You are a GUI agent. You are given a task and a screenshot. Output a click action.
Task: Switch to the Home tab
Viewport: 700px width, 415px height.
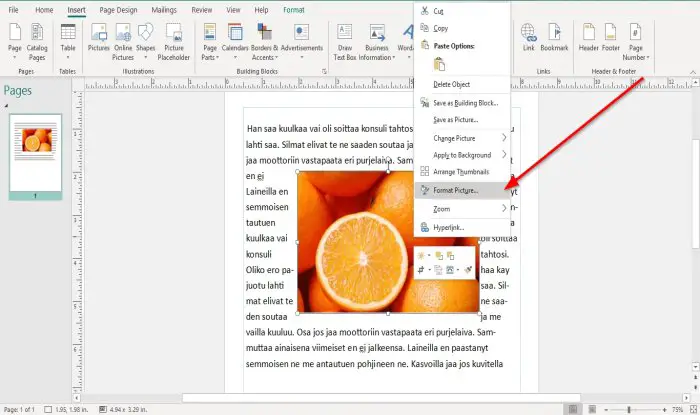pos(44,10)
